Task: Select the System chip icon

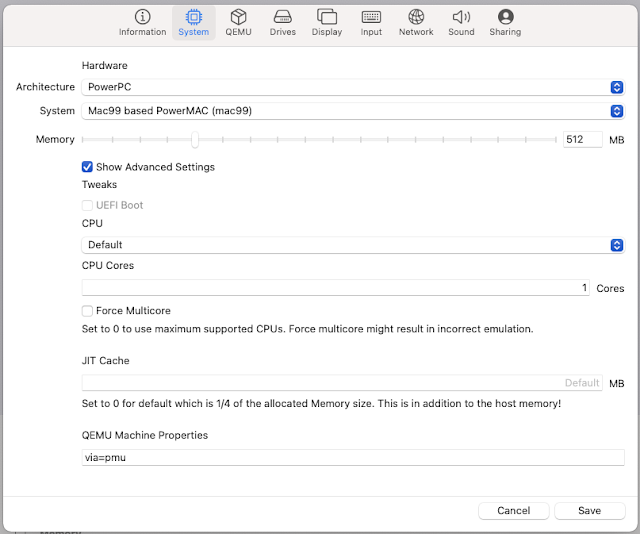Action: 193,17
